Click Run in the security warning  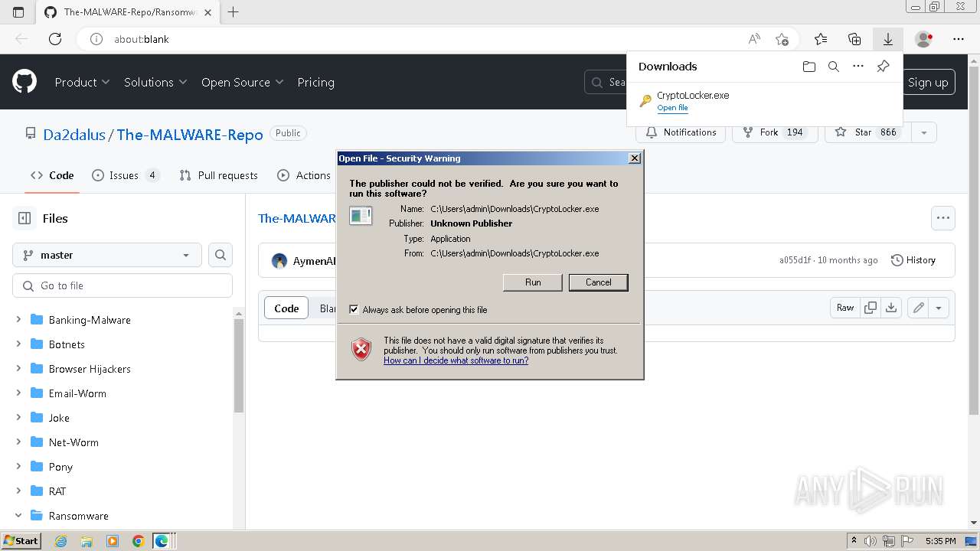point(533,282)
